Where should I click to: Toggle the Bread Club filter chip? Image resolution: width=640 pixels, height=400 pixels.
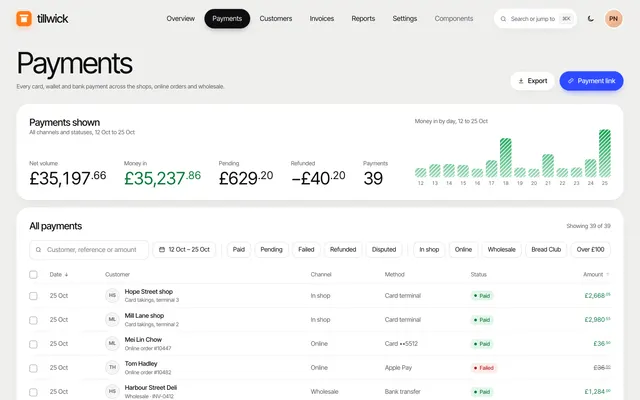[546, 249]
